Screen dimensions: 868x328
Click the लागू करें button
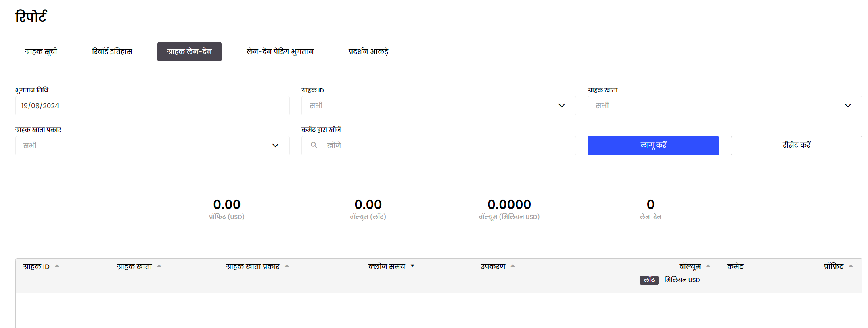tap(653, 146)
